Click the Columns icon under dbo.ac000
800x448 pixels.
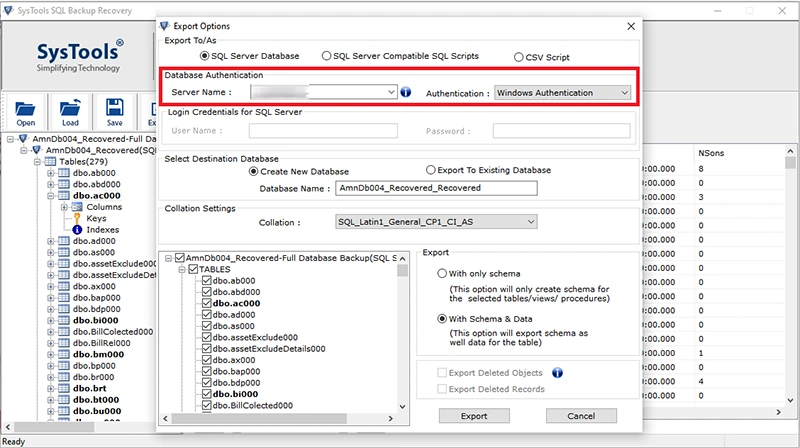click(77, 207)
